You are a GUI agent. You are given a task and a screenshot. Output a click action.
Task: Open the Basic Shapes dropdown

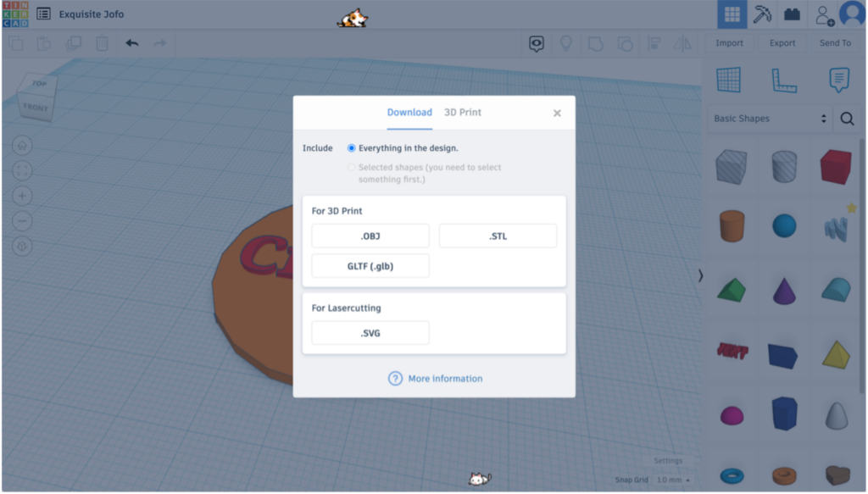[x=770, y=119]
